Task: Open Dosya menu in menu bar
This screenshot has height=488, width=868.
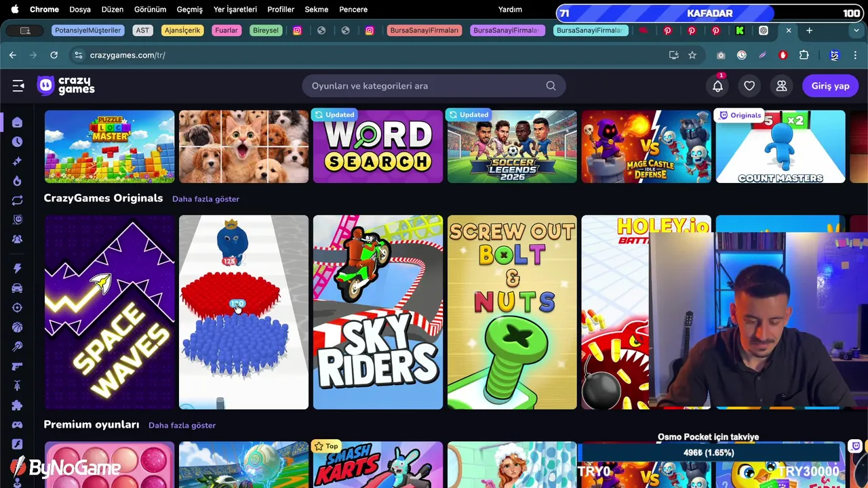Action: [80, 9]
